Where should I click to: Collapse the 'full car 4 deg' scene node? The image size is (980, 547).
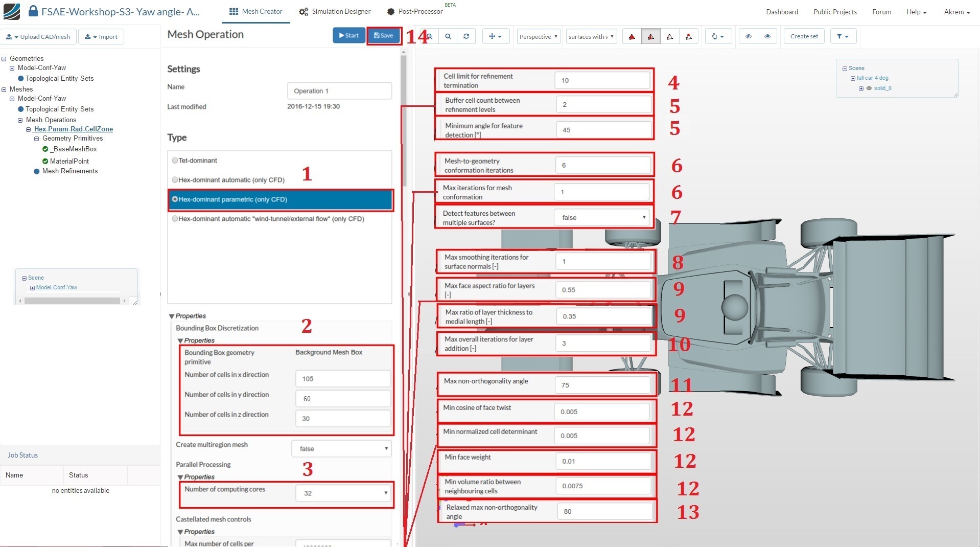(853, 78)
